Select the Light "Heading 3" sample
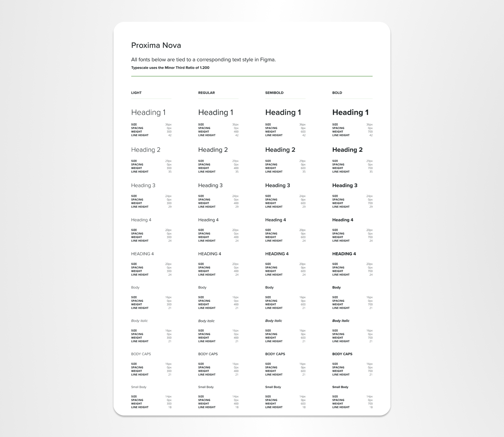The width and height of the screenshot is (504, 437). click(x=143, y=185)
